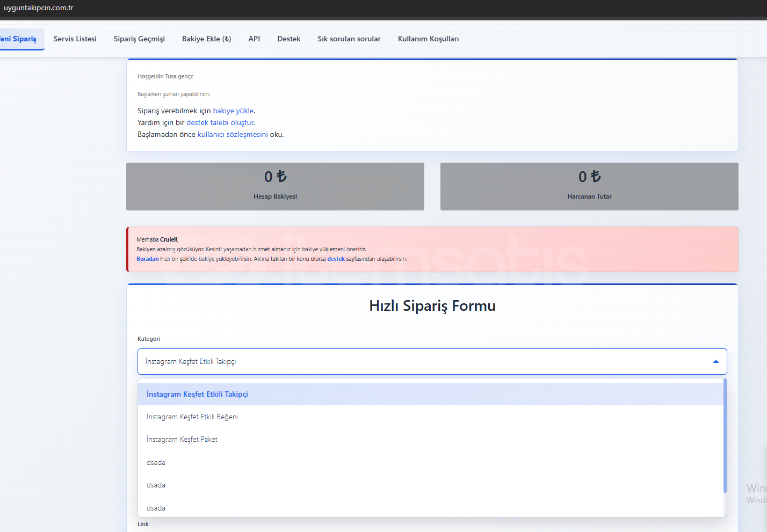Open the Yeni Sipariş tab
Screen dimensions: 767x532
tap(19, 39)
